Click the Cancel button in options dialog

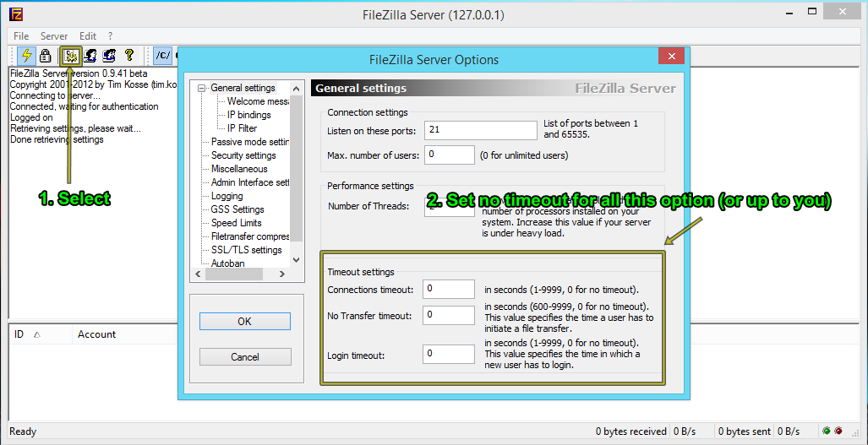(244, 357)
